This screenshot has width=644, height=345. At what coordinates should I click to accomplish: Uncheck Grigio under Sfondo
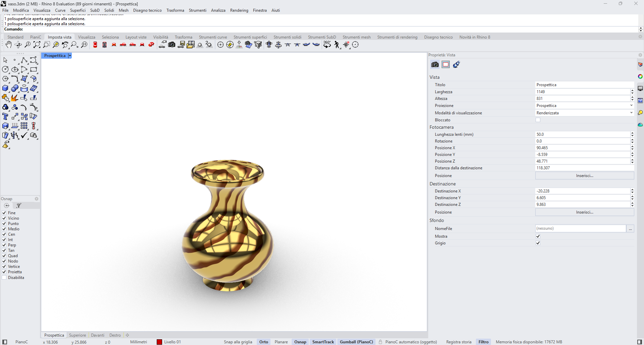click(x=538, y=243)
